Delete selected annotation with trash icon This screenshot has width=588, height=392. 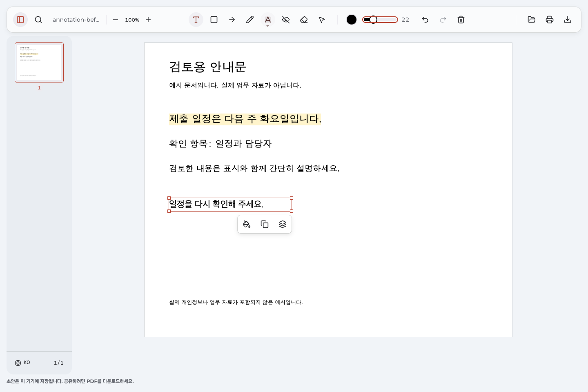coord(461,20)
